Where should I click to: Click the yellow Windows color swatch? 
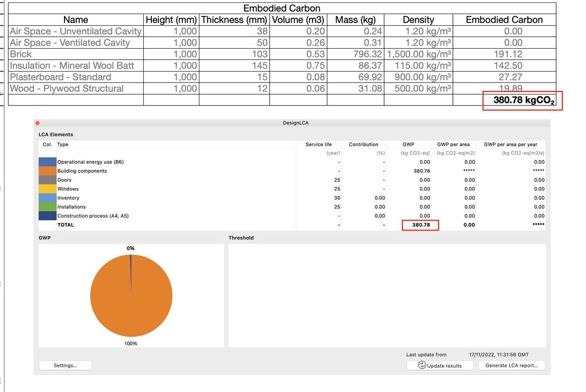47,189
